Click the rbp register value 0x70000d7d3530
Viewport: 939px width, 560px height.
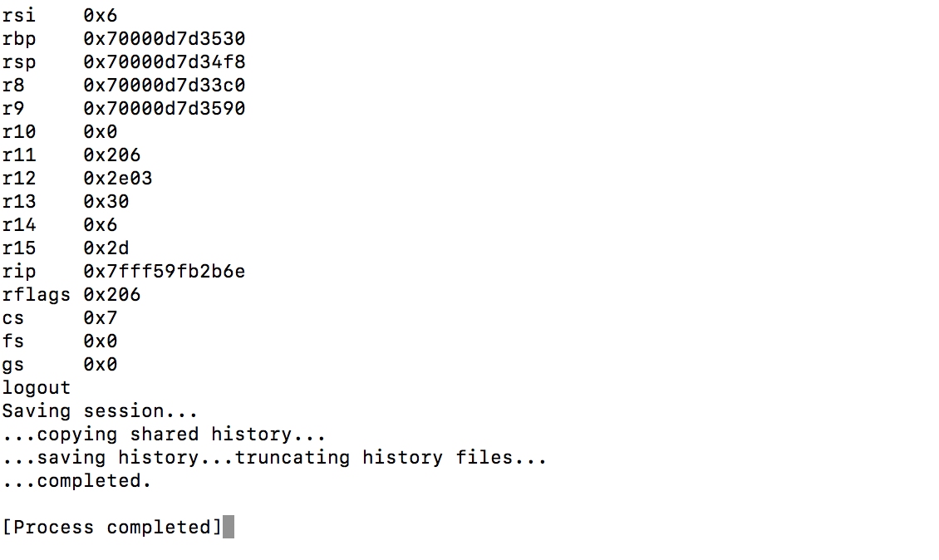pyautogui.click(x=164, y=39)
